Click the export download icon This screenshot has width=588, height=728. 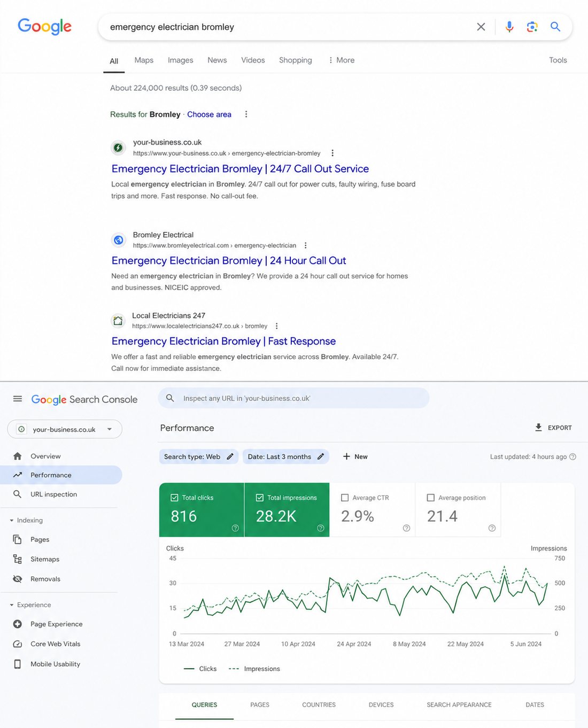click(538, 428)
